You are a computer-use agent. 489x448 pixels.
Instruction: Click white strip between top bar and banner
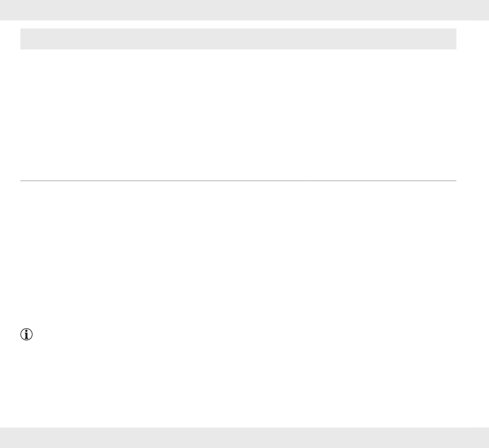pyautogui.click(x=238, y=24)
